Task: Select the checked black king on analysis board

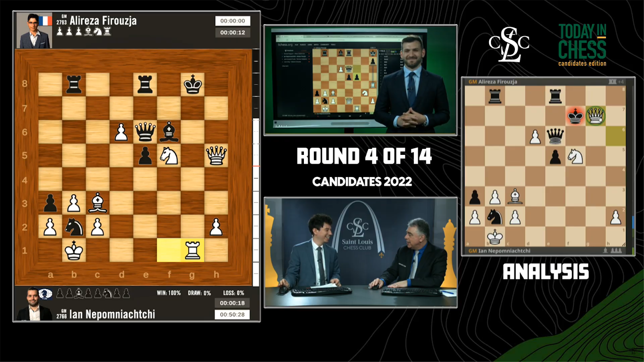Action: [x=576, y=116]
